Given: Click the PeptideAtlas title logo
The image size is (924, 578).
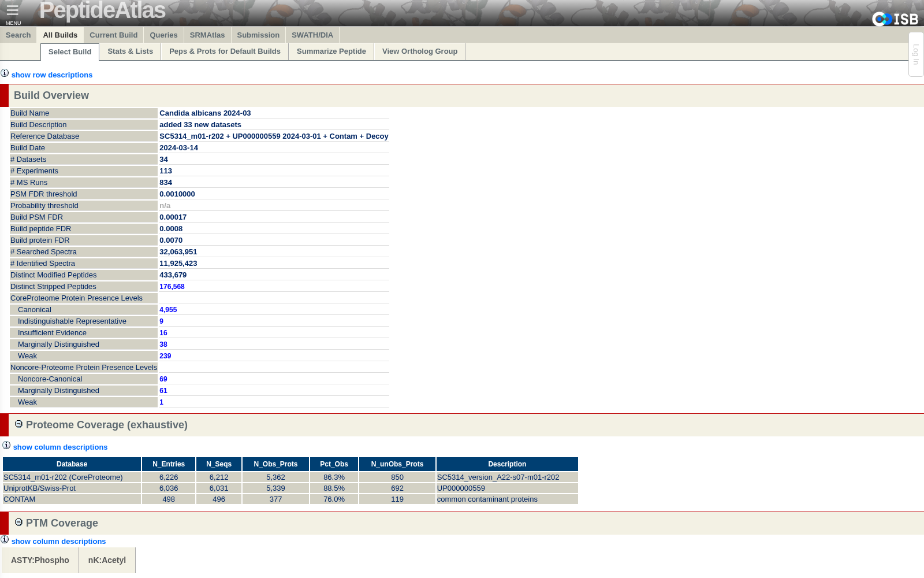Looking at the screenshot, I should tap(102, 11).
